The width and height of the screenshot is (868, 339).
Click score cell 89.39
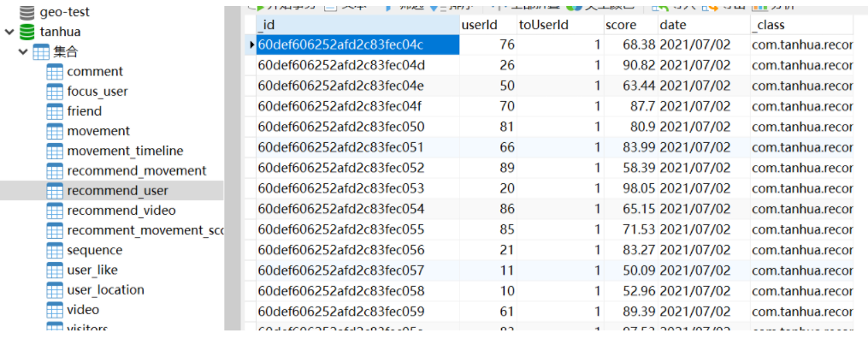pos(630,312)
